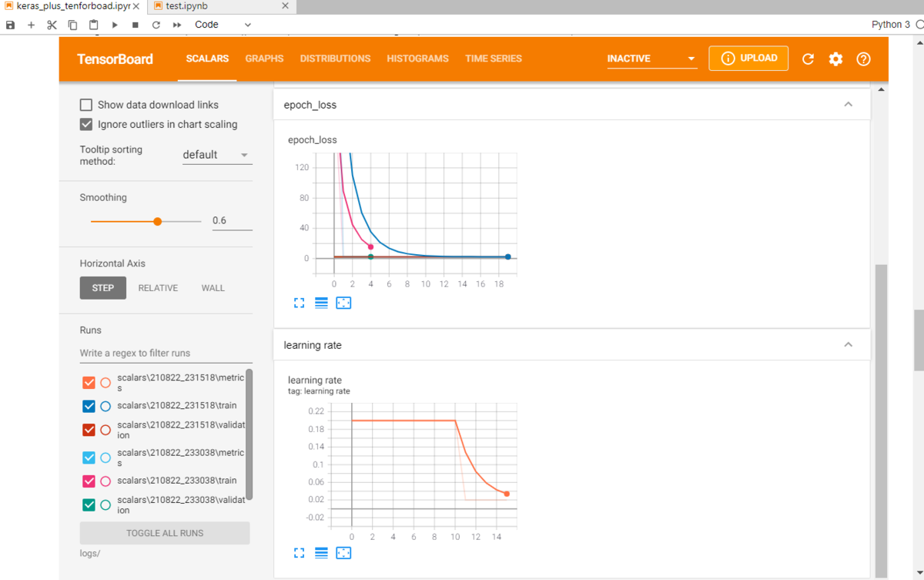Screen dimensions: 924x580
Task: Select only the 210822_233038\train run radio
Action: (105, 481)
